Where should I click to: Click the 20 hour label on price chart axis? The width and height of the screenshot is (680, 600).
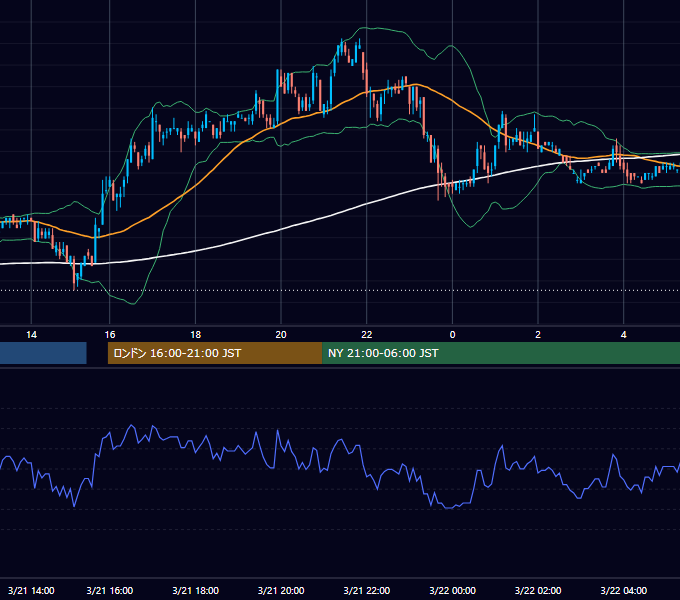(x=281, y=335)
